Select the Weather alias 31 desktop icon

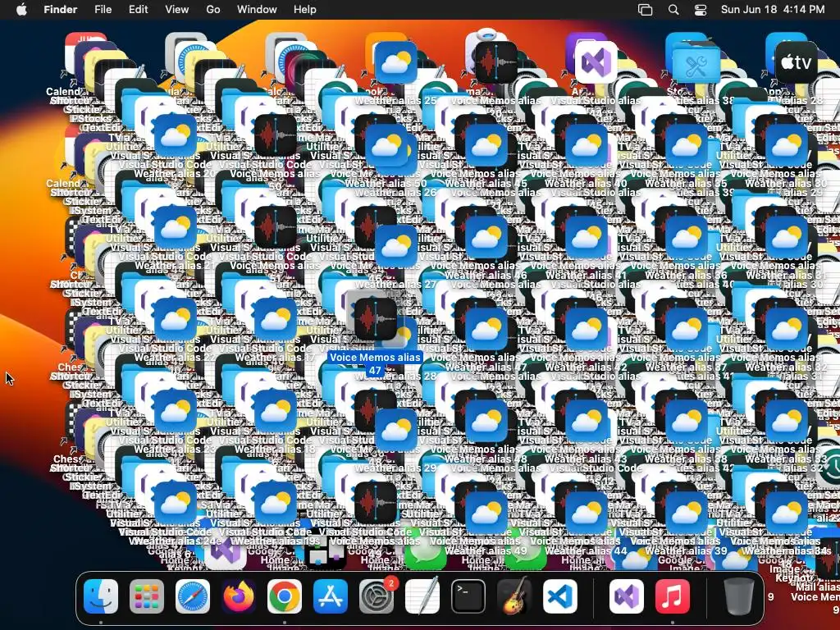[x=787, y=237]
